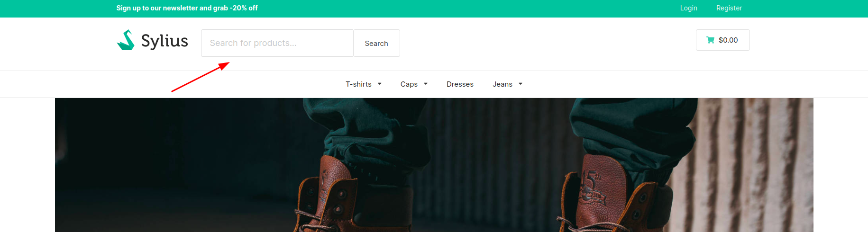Expand the caret beside Caps
The height and width of the screenshot is (232, 868).
click(426, 84)
